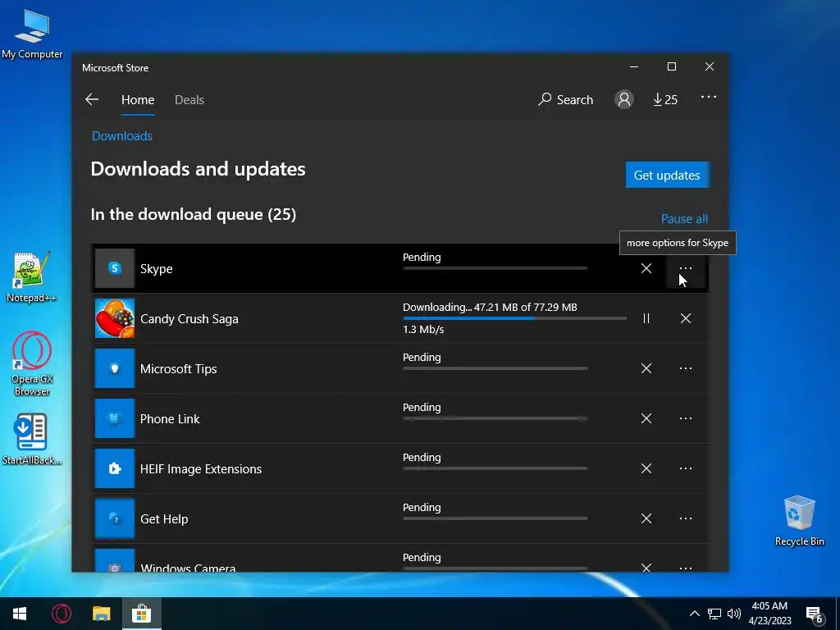This screenshot has width=840, height=630.
Task: Click the Microsoft Tips title
Action: [x=178, y=369]
